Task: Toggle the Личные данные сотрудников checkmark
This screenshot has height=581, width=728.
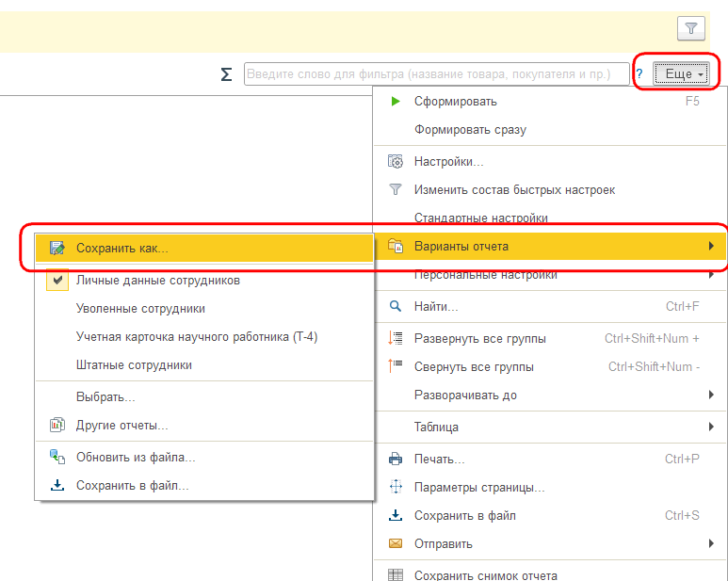Action: [x=57, y=280]
